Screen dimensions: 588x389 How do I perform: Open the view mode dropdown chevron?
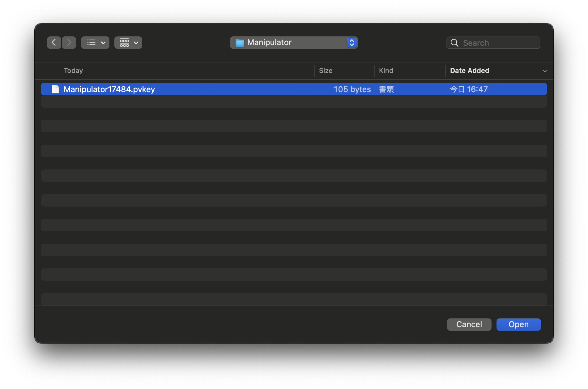point(103,43)
